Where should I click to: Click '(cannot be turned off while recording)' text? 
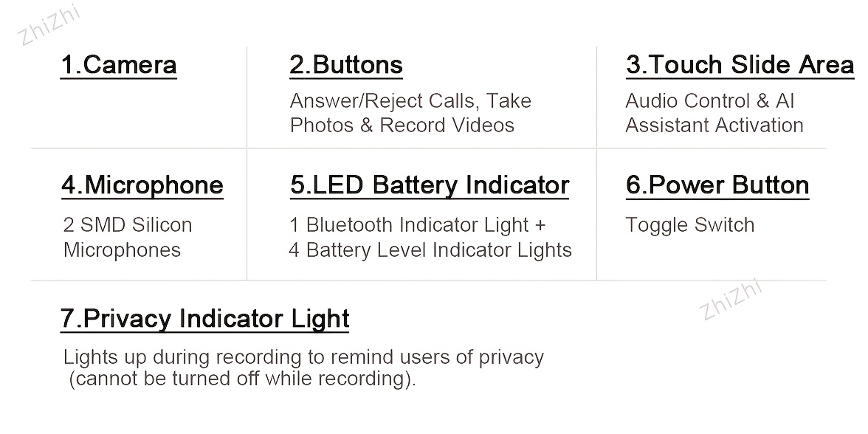click(x=242, y=379)
